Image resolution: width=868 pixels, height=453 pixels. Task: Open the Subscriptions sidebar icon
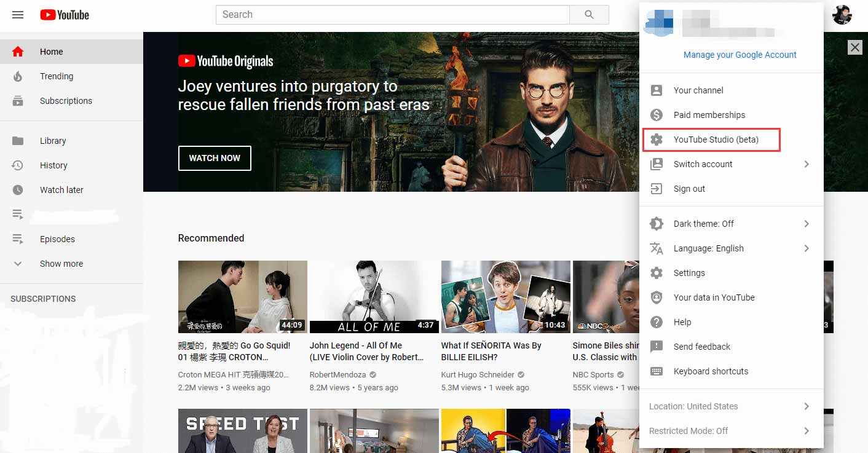coord(18,101)
